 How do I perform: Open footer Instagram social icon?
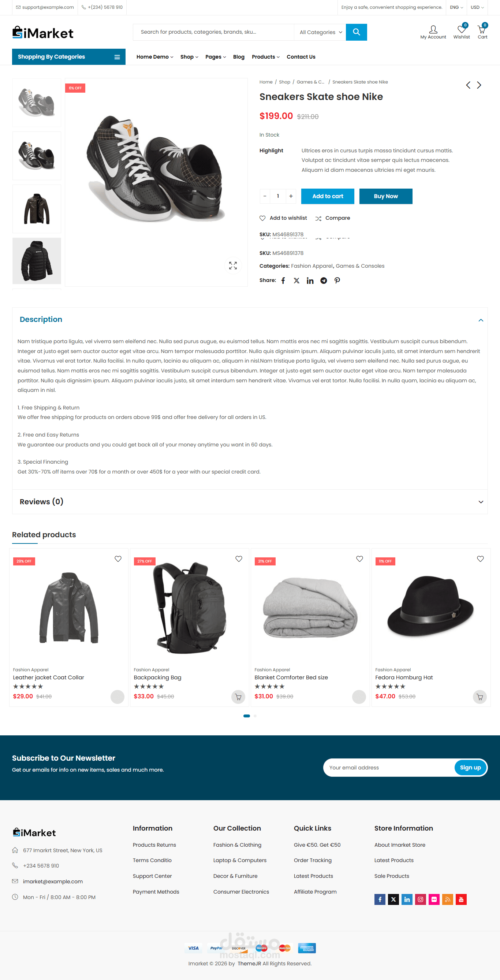(x=420, y=899)
